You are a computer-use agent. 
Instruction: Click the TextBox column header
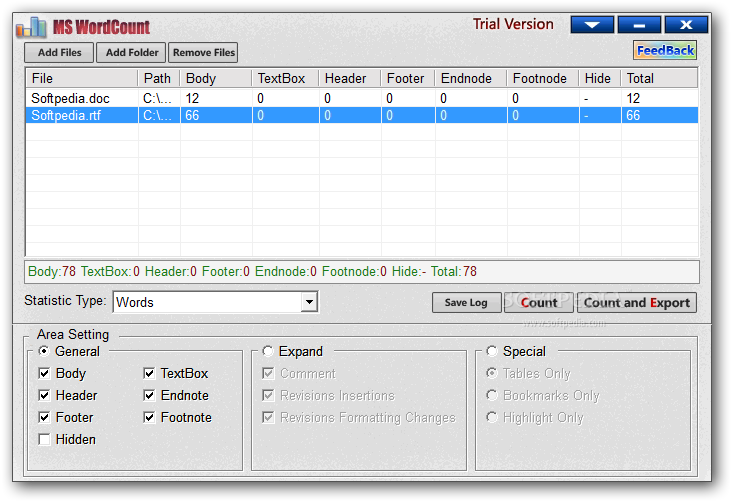click(x=285, y=78)
